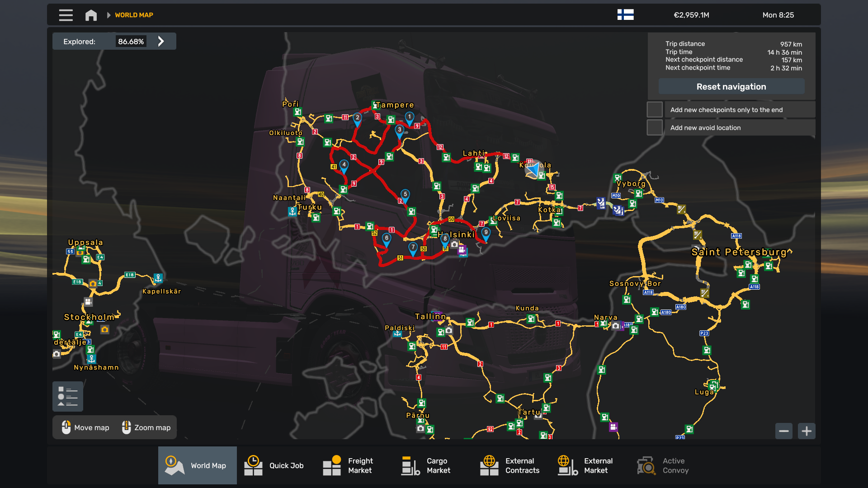The image size is (868, 488).
Task: Click the Pärnu city label
Action: tap(418, 415)
